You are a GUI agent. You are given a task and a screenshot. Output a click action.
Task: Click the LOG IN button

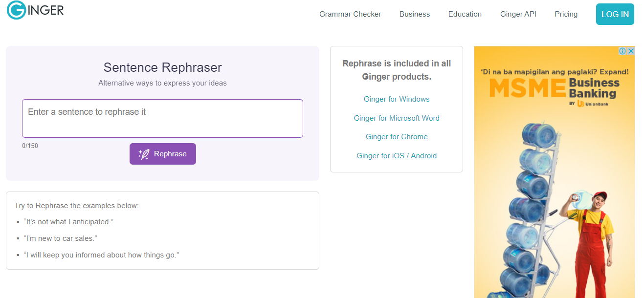click(615, 14)
